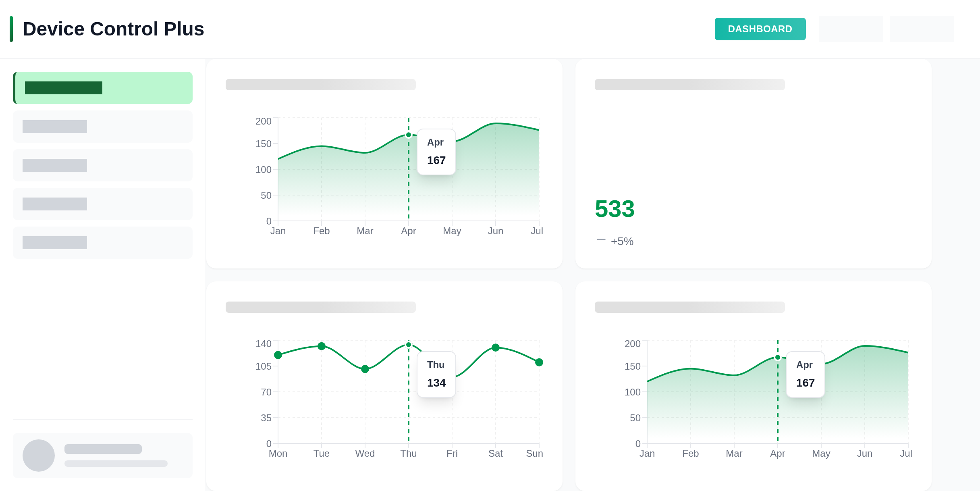Click the Apr 167 tooltip on bottom-right chart
Screen dimensions: 980x491
[806, 374]
